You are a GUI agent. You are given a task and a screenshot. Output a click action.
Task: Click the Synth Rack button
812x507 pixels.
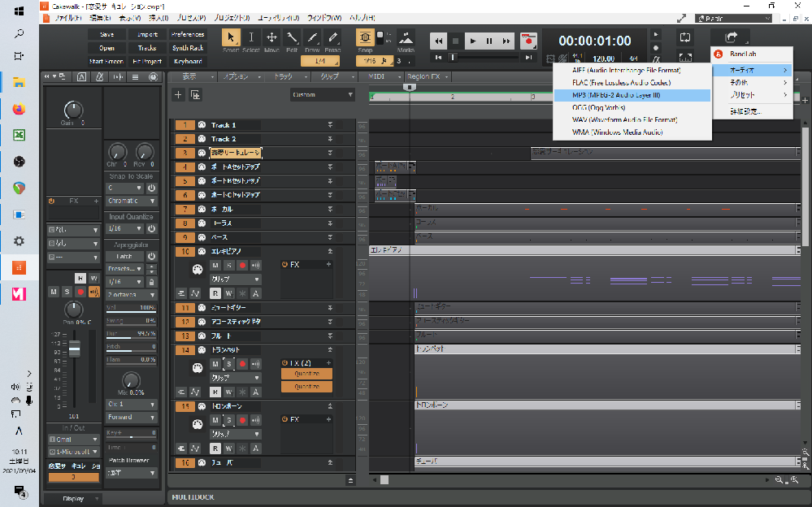pyautogui.click(x=188, y=48)
